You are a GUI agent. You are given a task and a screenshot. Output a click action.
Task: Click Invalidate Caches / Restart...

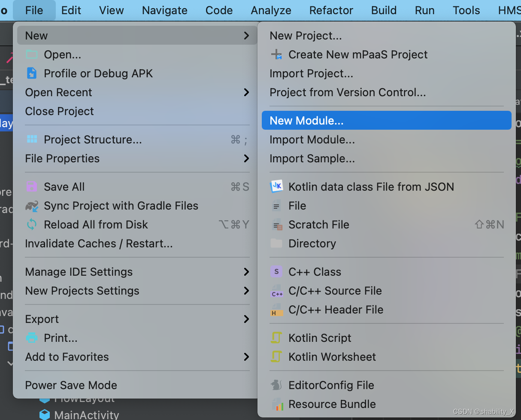[x=99, y=243]
